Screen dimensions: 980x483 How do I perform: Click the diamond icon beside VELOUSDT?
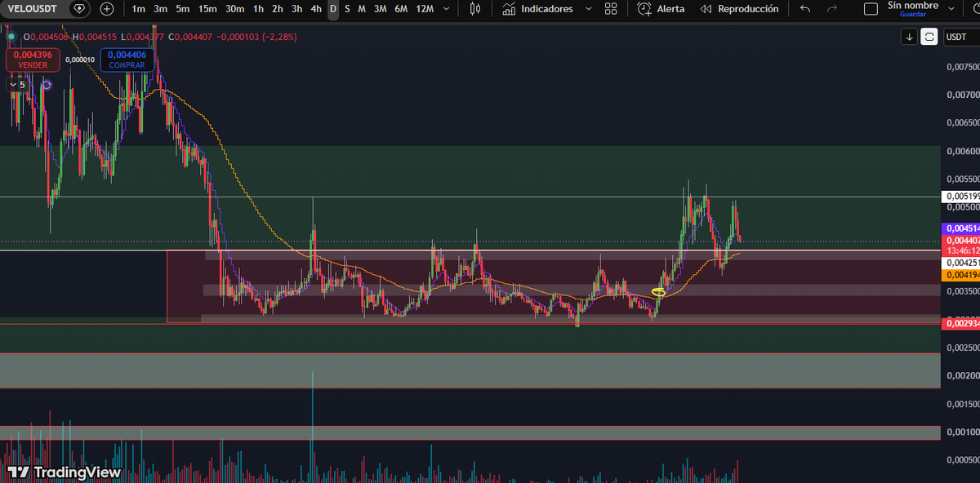point(79,9)
